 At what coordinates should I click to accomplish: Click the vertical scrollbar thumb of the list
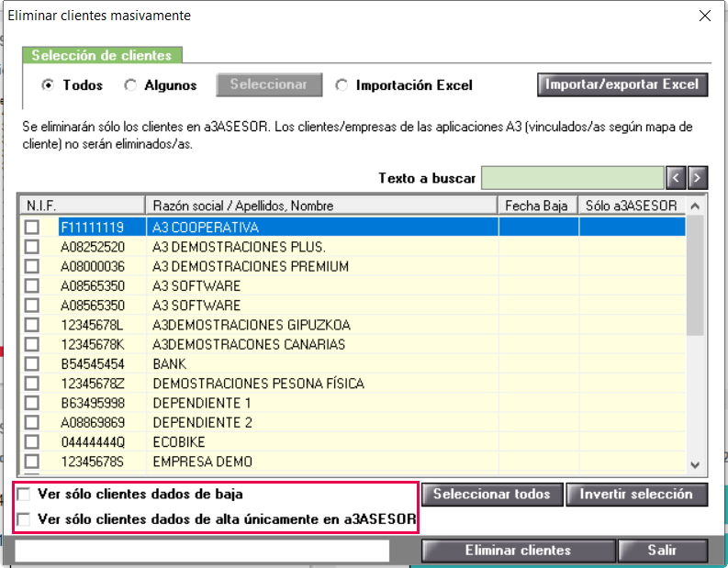(695, 275)
